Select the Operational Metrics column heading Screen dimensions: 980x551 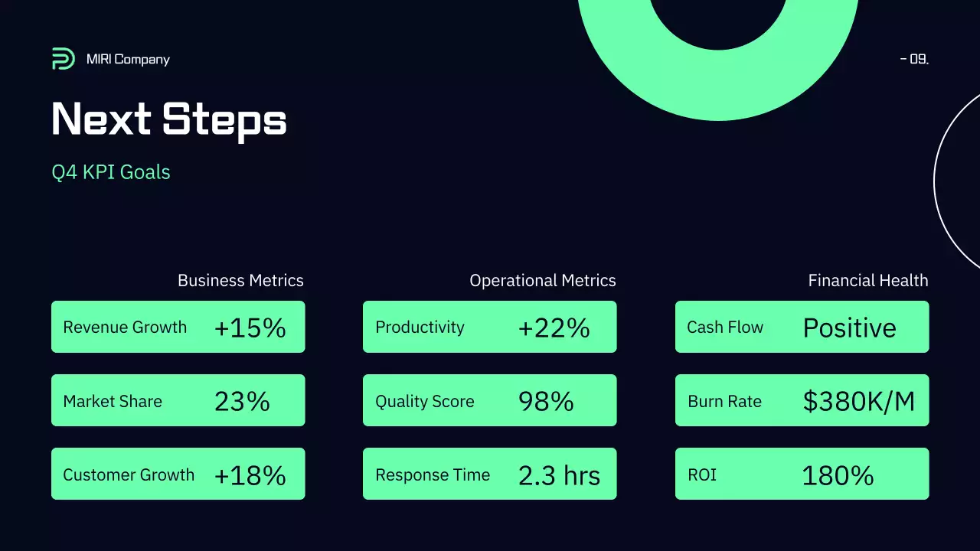(x=542, y=281)
